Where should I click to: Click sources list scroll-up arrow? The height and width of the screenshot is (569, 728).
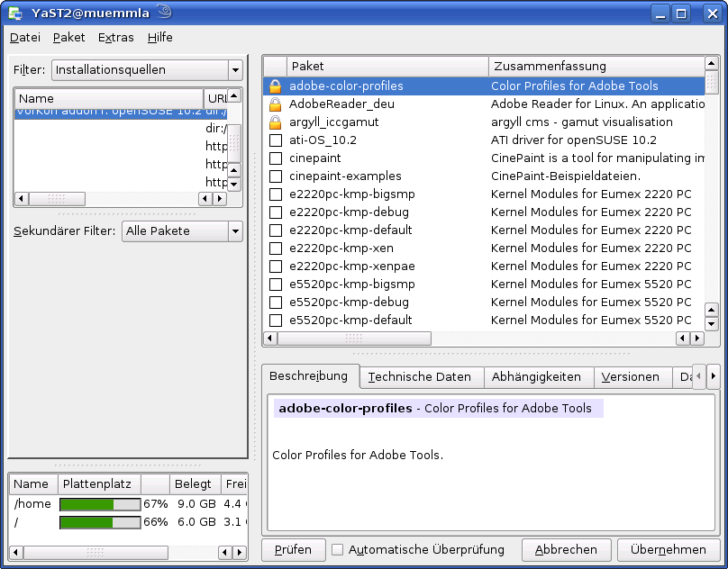(x=234, y=96)
